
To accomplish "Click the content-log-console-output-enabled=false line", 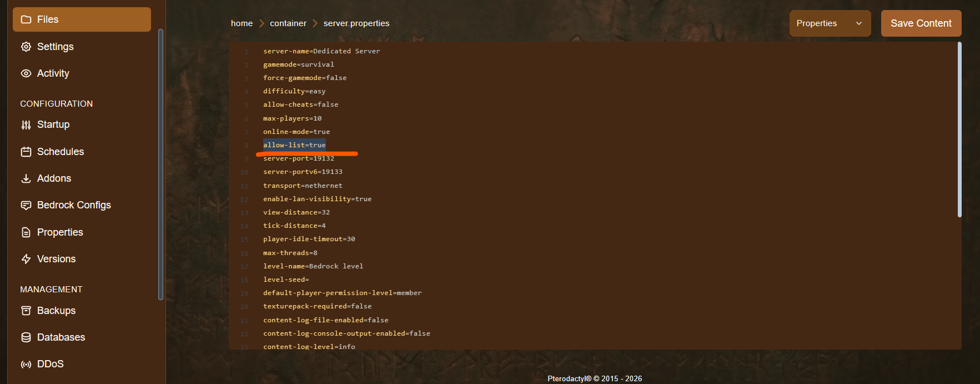I will (347, 333).
